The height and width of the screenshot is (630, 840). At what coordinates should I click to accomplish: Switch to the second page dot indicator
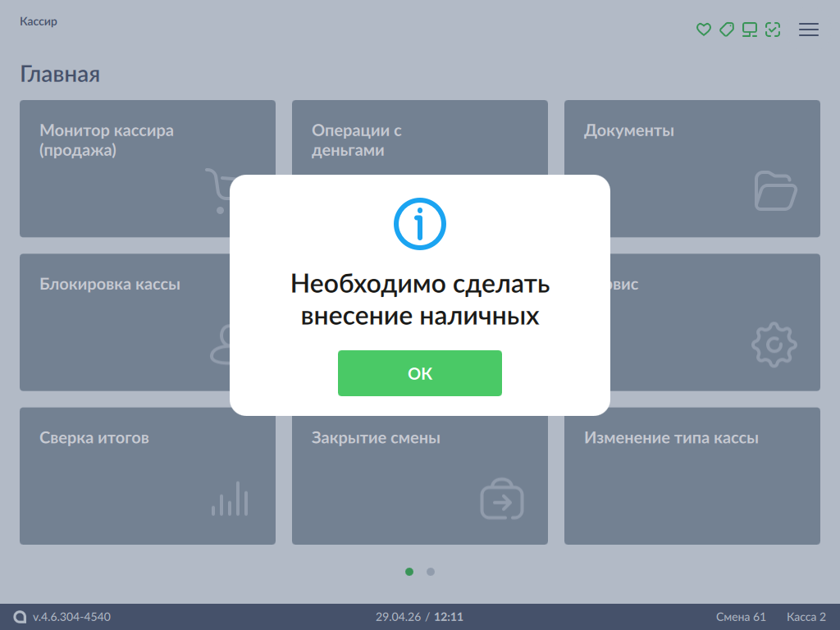[x=430, y=572]
